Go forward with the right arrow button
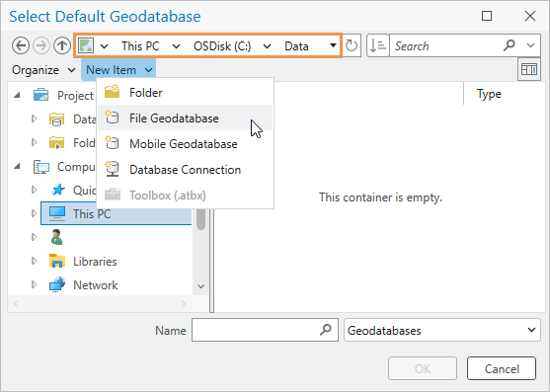 [41, 46]
